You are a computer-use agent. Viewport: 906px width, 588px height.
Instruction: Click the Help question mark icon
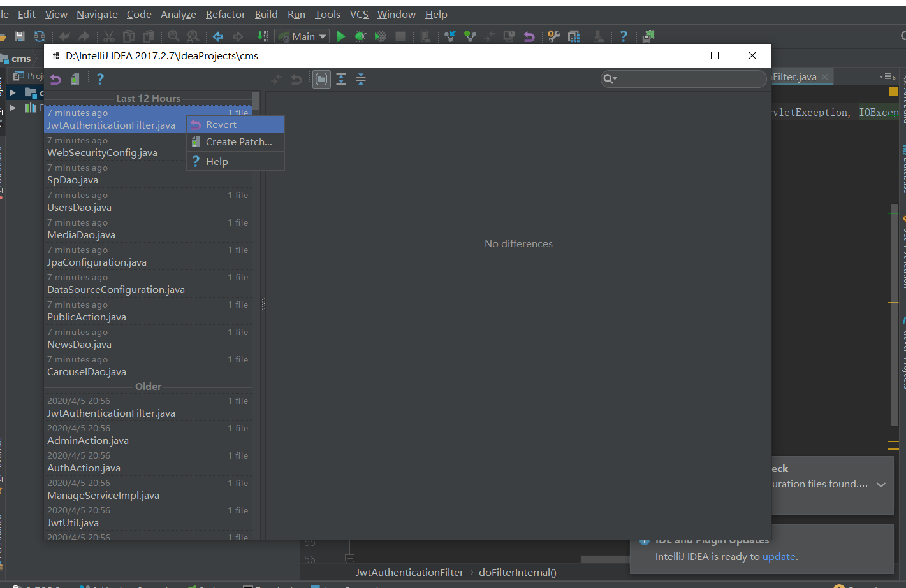99,79
